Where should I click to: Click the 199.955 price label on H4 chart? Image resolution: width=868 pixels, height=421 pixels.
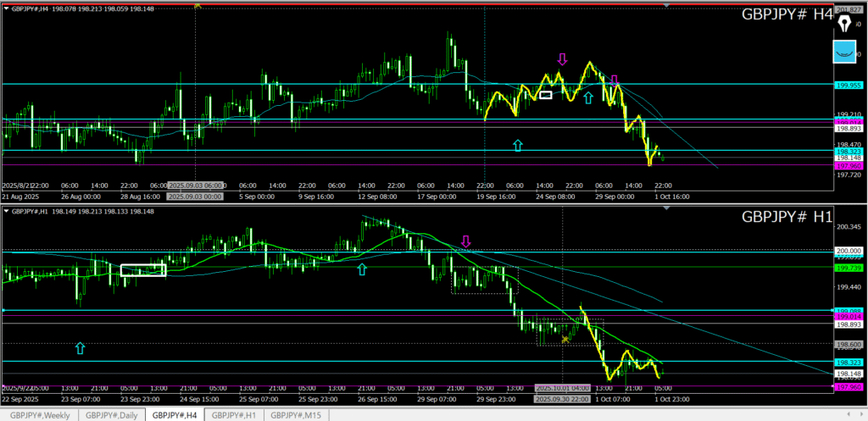pyautogui.click(x=849, y=85)
